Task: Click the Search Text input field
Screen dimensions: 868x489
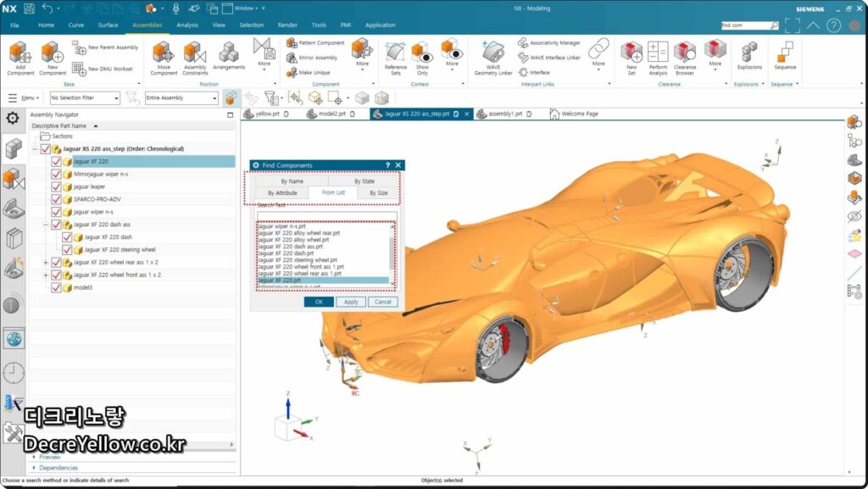Action: [x=326, y=216]
